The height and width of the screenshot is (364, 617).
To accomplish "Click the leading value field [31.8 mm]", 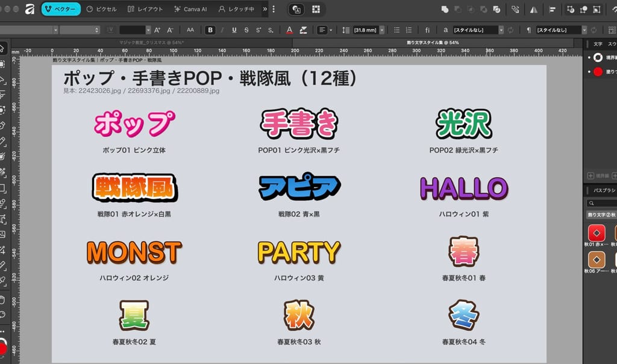I will pyautogui.click(x=365, y=30).
